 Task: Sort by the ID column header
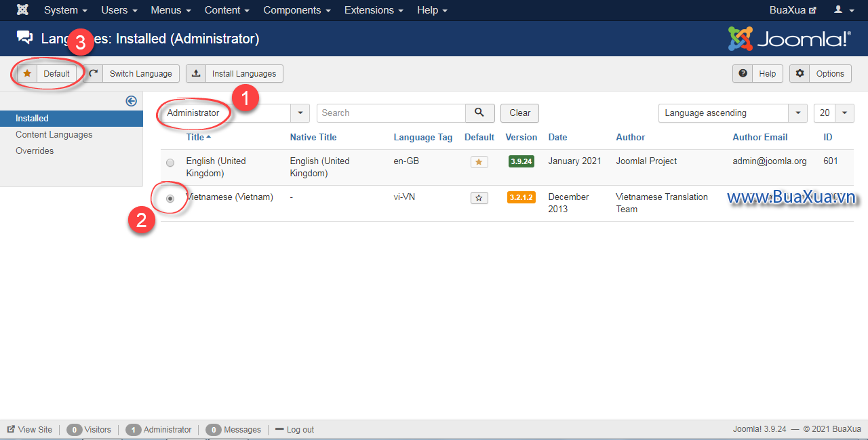[828, 137]
